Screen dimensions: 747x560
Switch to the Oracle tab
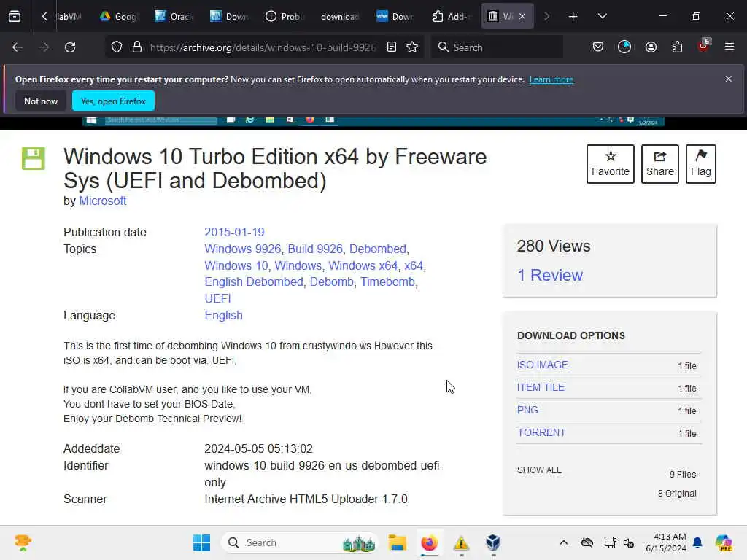[x=174, y=17]
